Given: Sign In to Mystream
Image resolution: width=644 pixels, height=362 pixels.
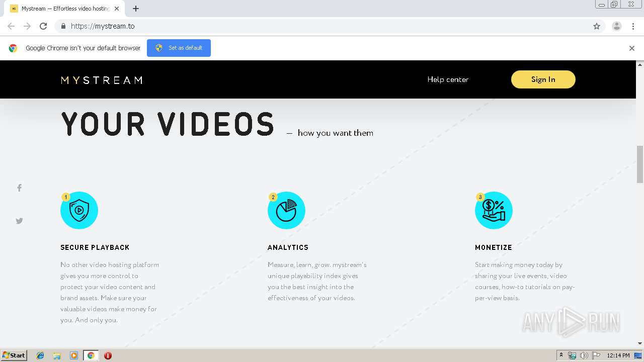Looking at the screenshot, I should tap(543, 79).
